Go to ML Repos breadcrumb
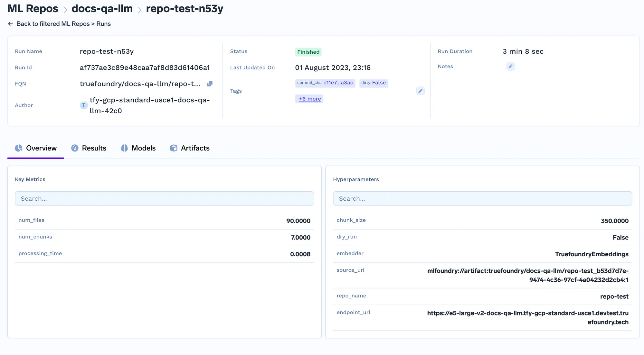 pyautogui.click(x=33, y=9)
